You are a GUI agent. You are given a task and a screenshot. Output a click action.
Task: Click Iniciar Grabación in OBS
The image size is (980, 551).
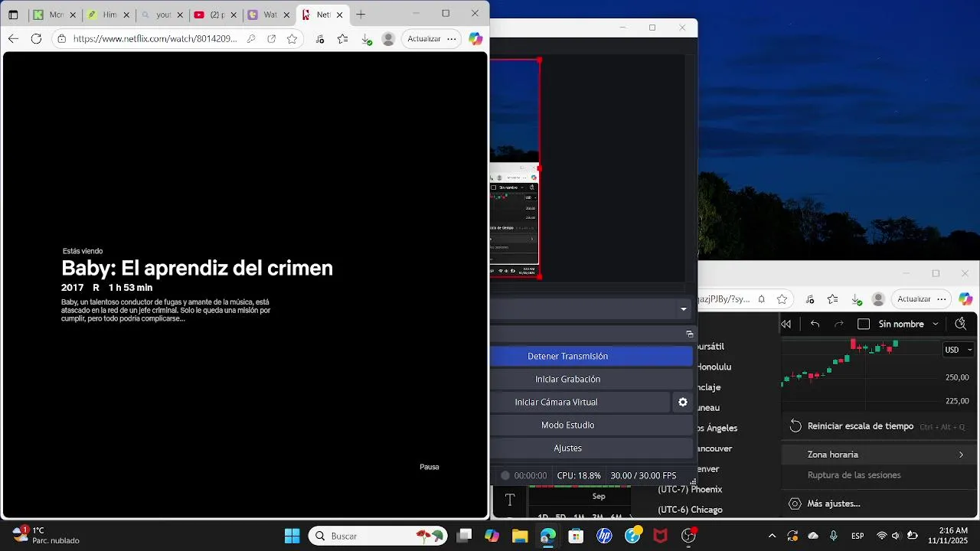click(x=568, y=379)
